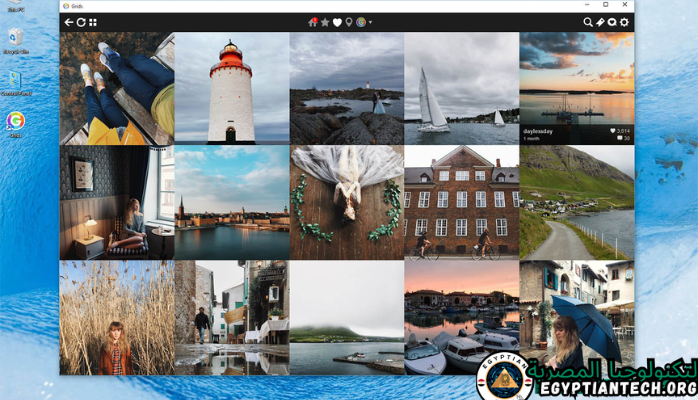Open the star popular section
The height and width of the screenshot is (400, 698).
tap(325, 22)
